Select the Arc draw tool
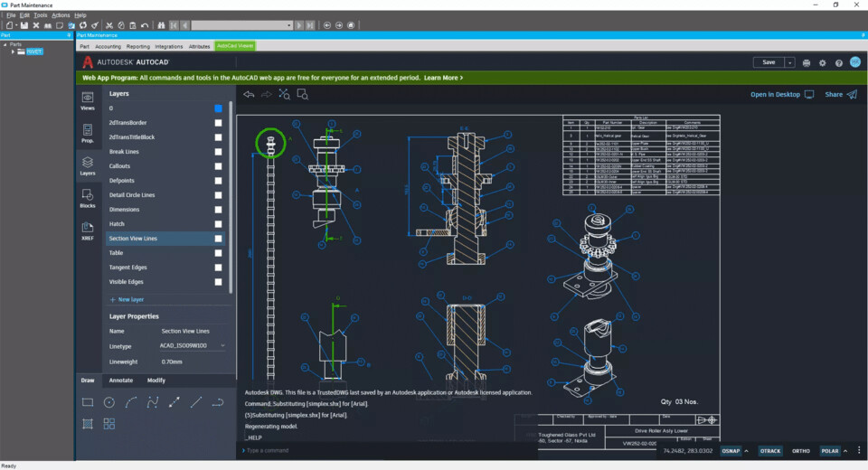Viewport: 868px width, 470px height. (x=130, y=402)
